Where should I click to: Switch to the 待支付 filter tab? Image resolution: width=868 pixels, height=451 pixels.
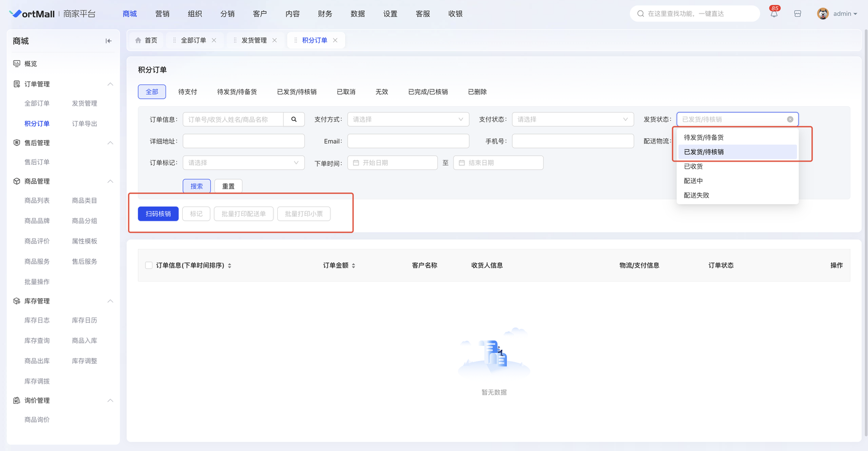188,92
